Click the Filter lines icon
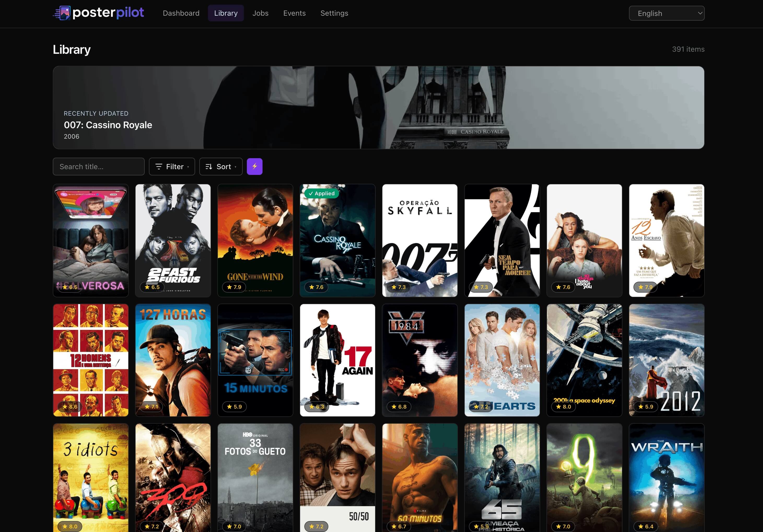The width and height of the screenshot is (763, 532). point(159,166)
